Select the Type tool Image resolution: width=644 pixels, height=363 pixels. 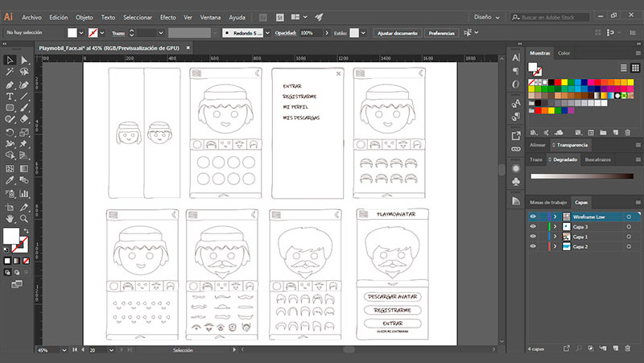10,96
